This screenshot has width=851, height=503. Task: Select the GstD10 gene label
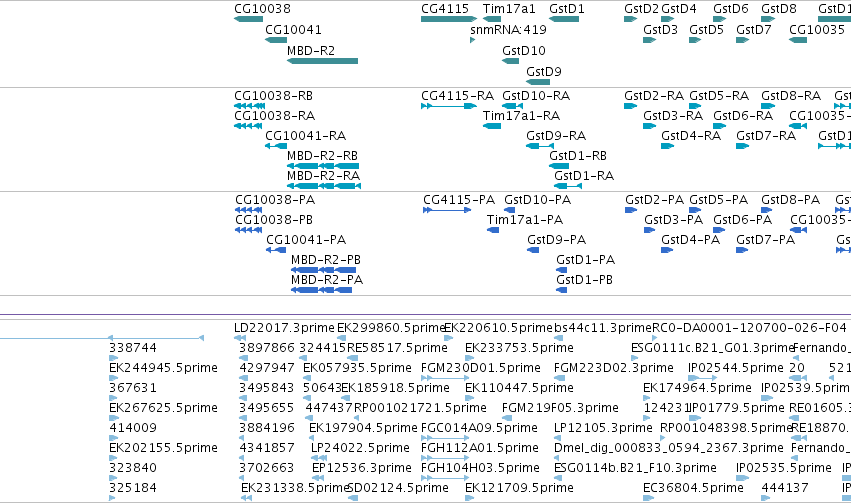pos(524,50)
